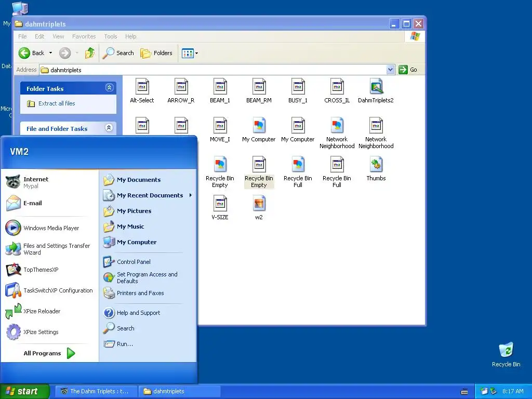Click the Search button in Explorer toolbar
The width and height of the screenshot is (532, 399).
click(118, 53)
